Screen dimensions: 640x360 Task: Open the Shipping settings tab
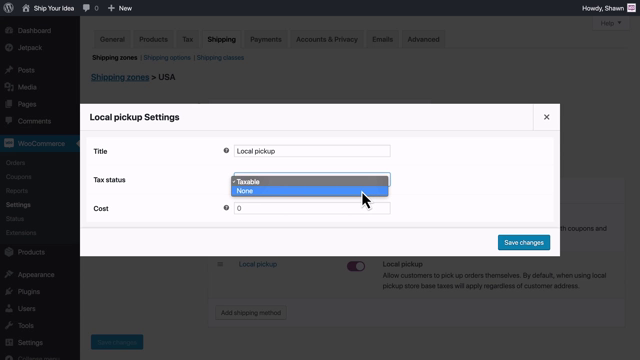(x=222, y=39)
